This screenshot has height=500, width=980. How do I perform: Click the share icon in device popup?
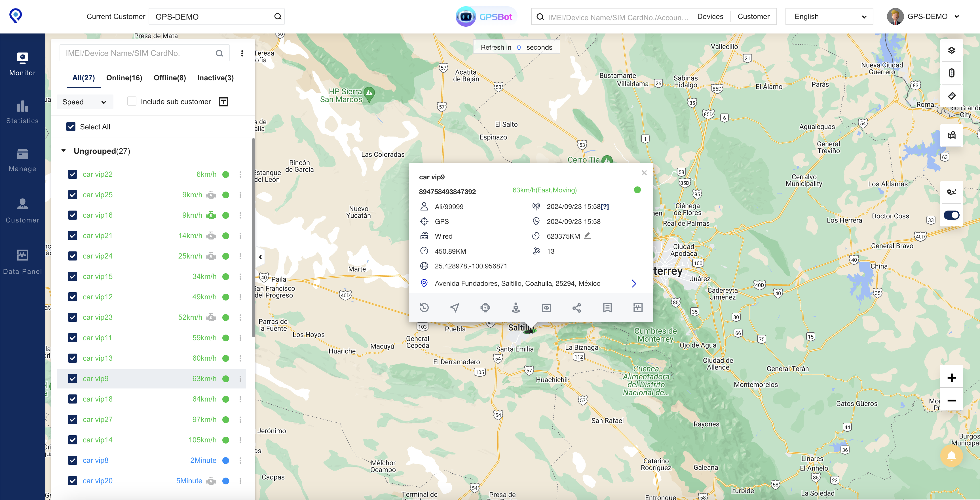[x=577, y=308]
